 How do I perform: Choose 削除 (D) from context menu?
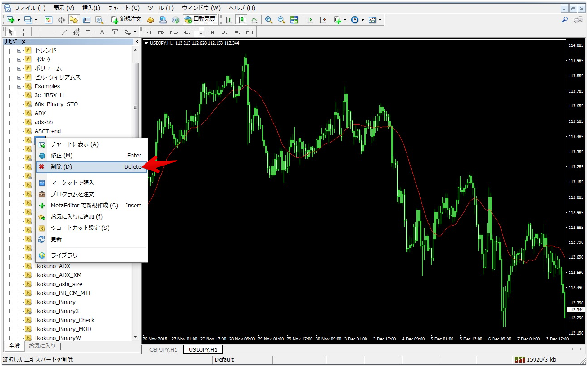(x=61, y=167)
